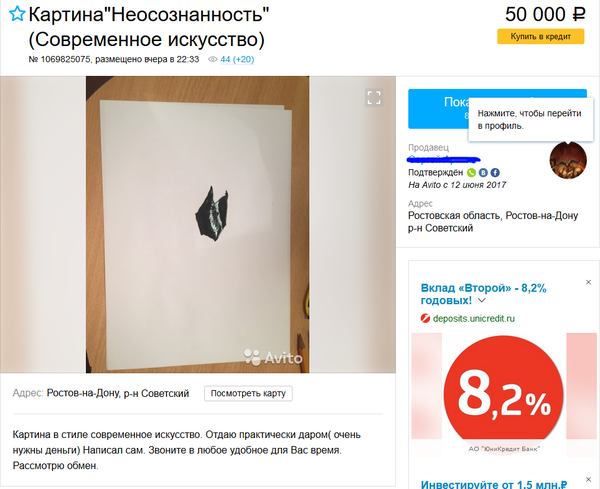The image size is (600, 489).
Task: Click the Купить в кредит button
Action: click(x=541, y=37)
